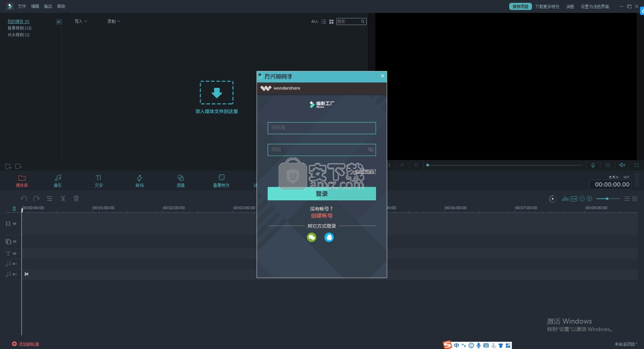The width and height of the screenshot is (644, 349).
Task: Switch to 叠覆特效 overlay effects tab
Action: tap(221, 181)
